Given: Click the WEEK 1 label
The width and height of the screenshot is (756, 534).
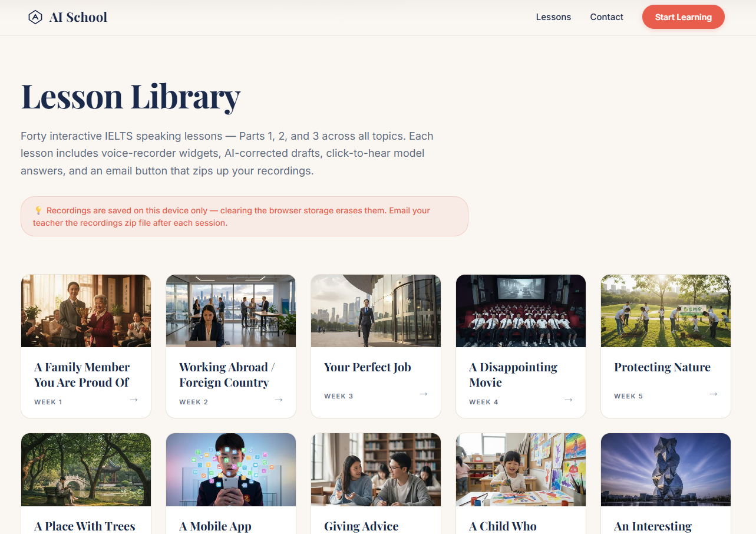Looking at the screenshot, I should 48,402.
